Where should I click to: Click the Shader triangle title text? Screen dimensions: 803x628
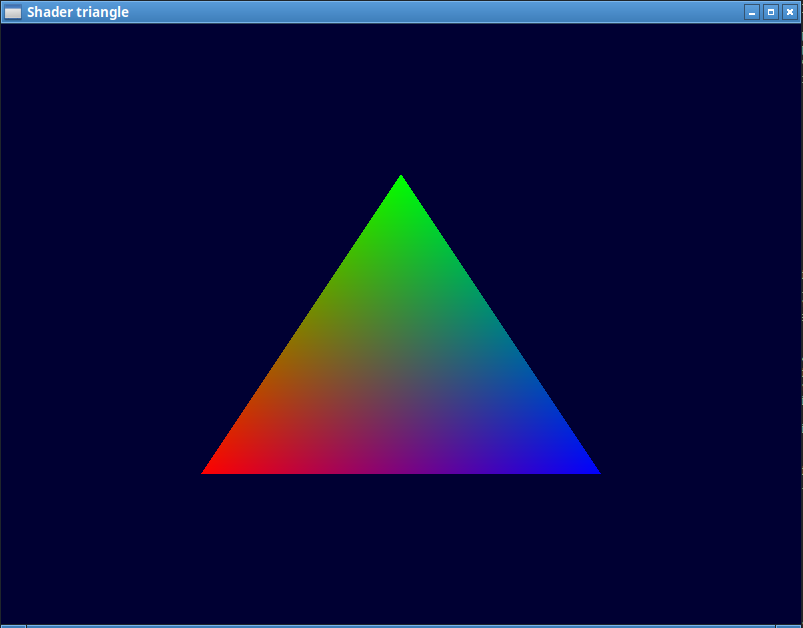tap(78, 12)
